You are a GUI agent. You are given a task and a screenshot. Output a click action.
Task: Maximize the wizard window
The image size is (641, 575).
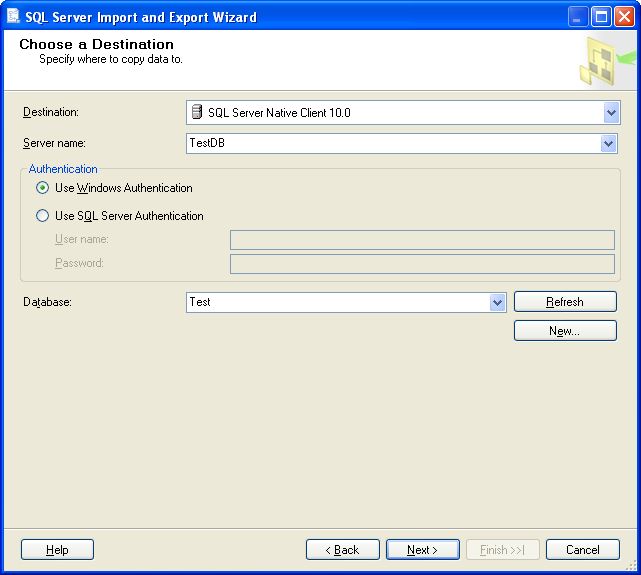(x=601, y=17)
